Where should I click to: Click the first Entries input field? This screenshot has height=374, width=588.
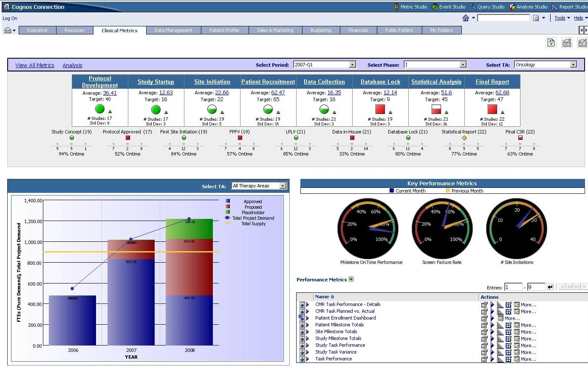(513, 287)
